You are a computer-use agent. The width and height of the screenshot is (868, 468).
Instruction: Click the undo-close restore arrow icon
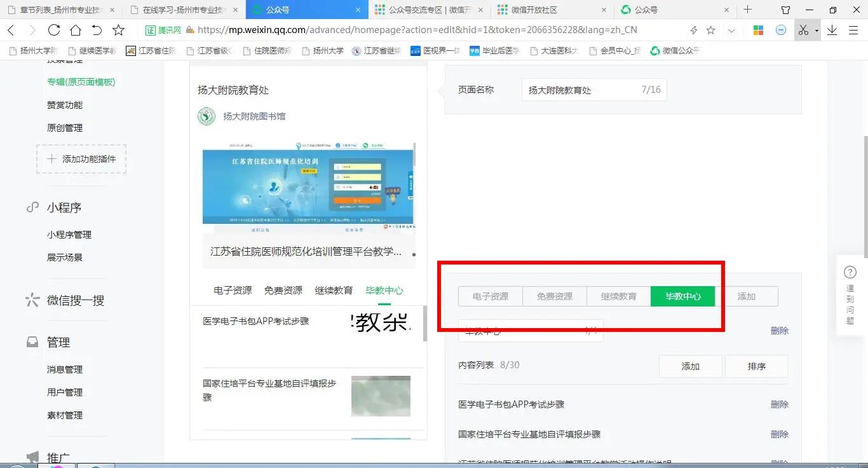(x=97, y=30)
